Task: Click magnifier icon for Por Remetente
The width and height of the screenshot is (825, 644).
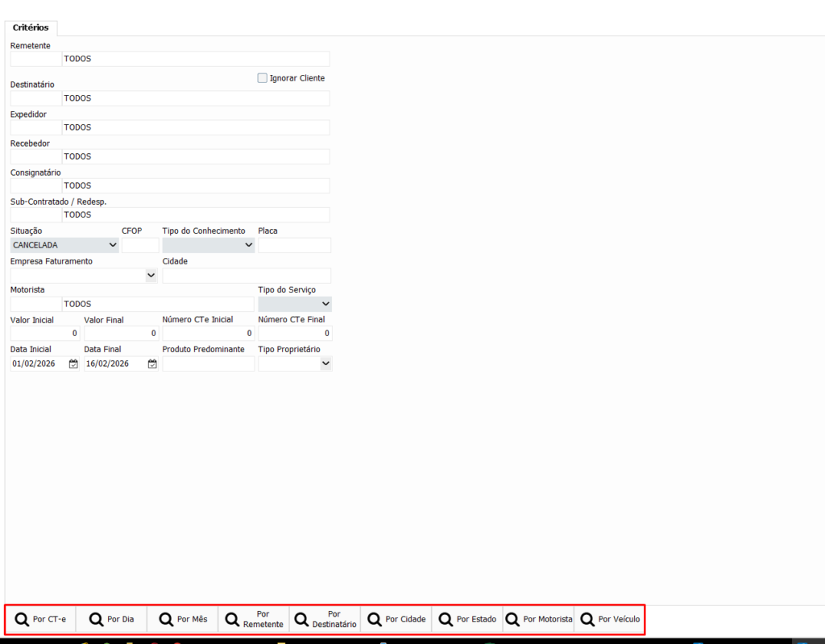Action: pyautogui.click(x=232, y=620)
